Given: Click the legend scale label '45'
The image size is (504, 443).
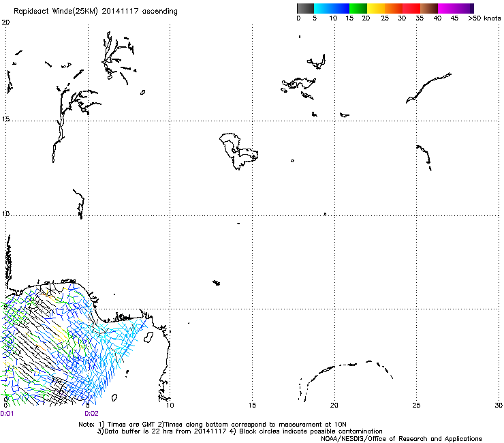Looking at the screenshot, I should [454, 18].
